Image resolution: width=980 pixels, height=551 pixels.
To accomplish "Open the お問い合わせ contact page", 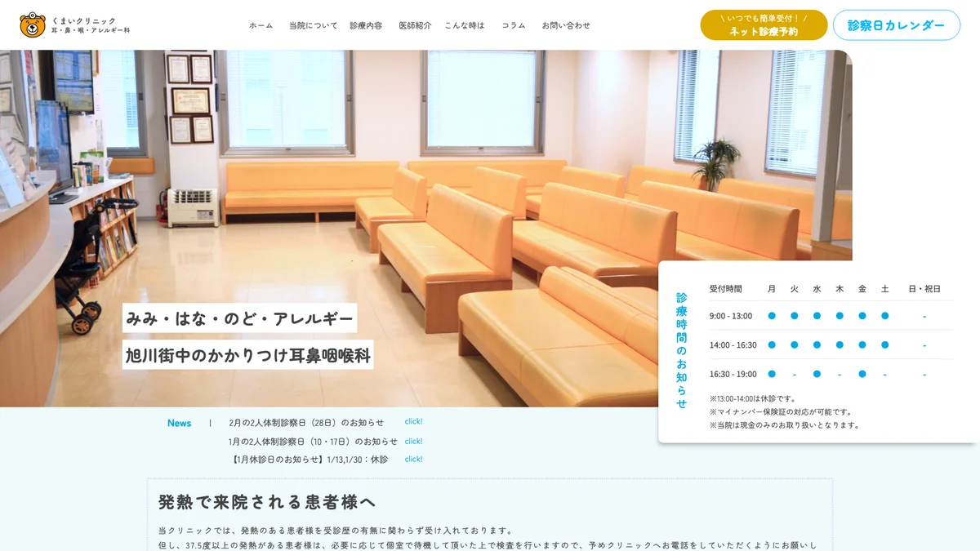I will 565,25.
